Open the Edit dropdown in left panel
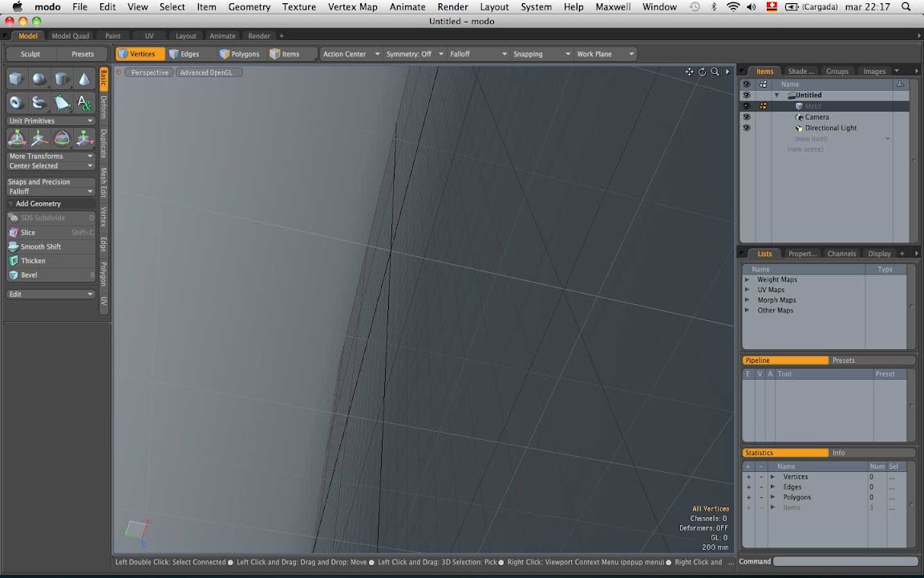The height and width of the screenshot is (578, 924). [x=51, y=294]
